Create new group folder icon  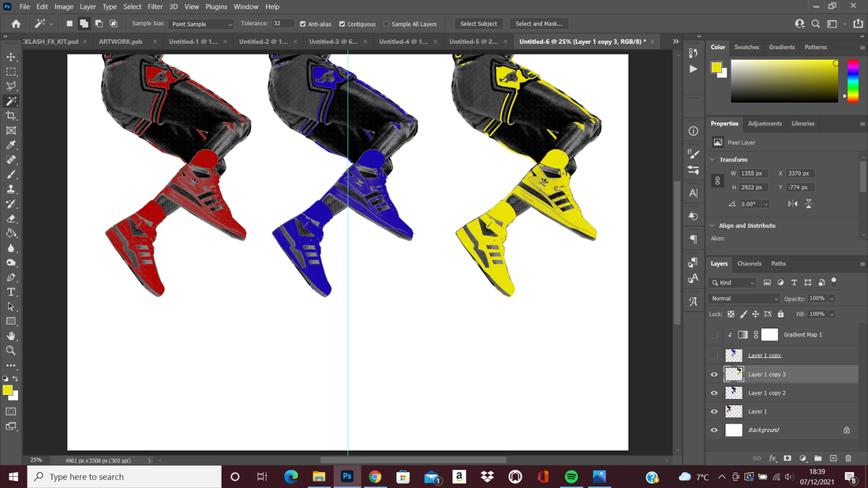click(x=817, y=458)
